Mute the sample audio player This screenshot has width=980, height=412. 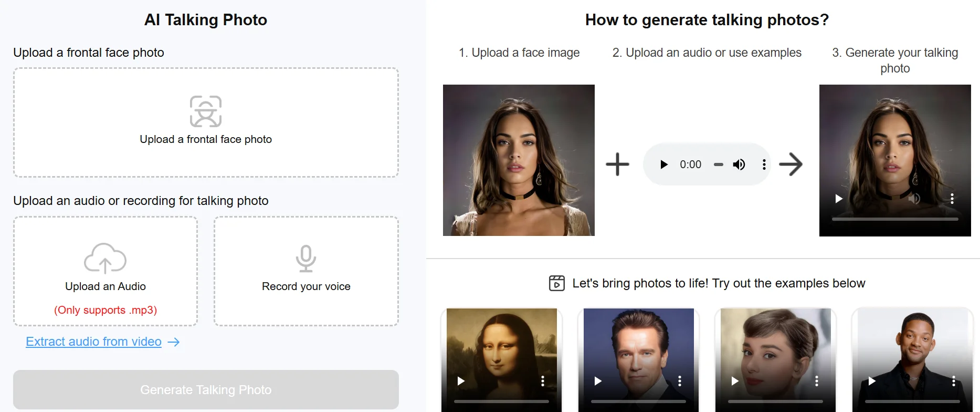pyautogui.click(x=739, y=164)
